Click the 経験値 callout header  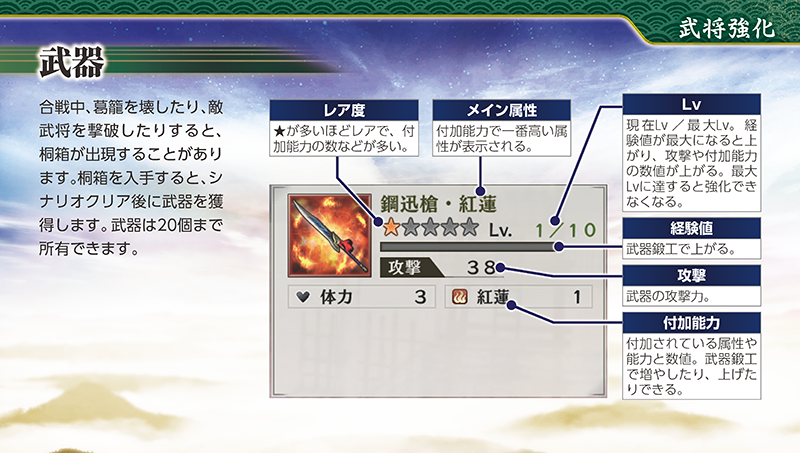(691, 228)
